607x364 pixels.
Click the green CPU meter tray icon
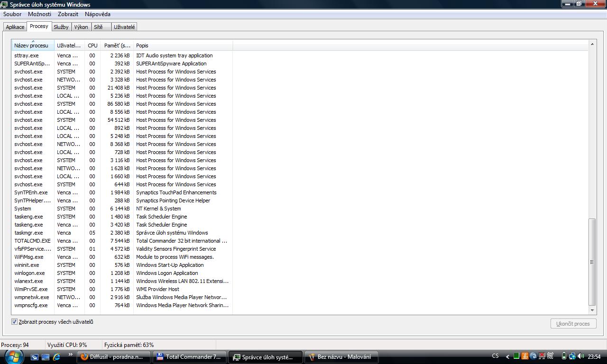[516, 356]
